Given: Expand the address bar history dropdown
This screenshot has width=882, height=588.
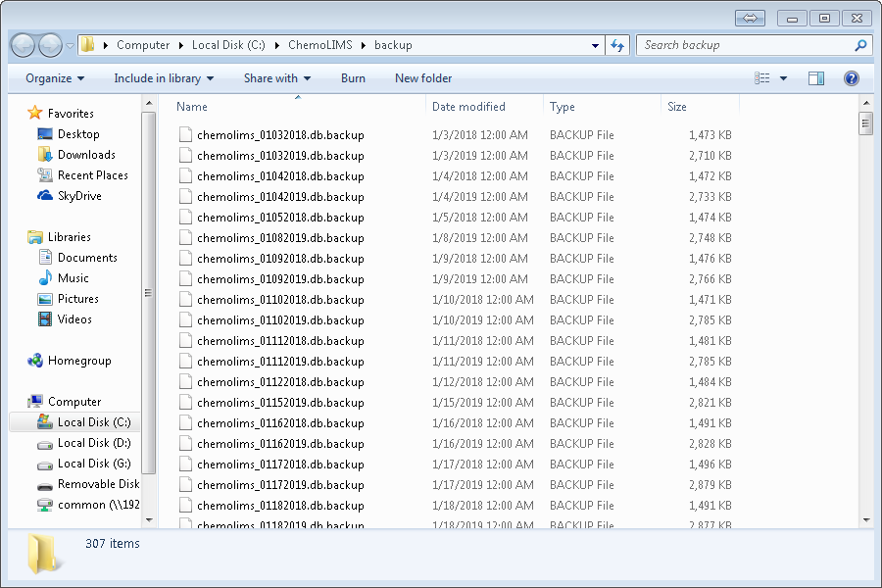Looking at the screenshot, I should 596,45.
